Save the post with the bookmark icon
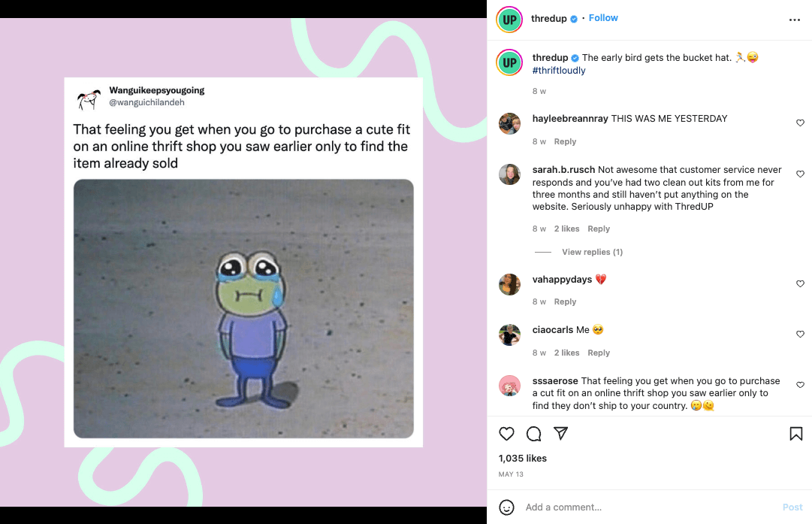The width and height of the screenshot is (812, 524). coord(796,434)
